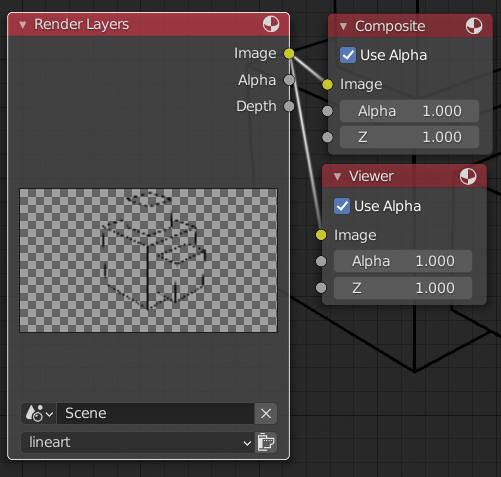Click the Render Layers Depth output socket

tap(289, 106)
